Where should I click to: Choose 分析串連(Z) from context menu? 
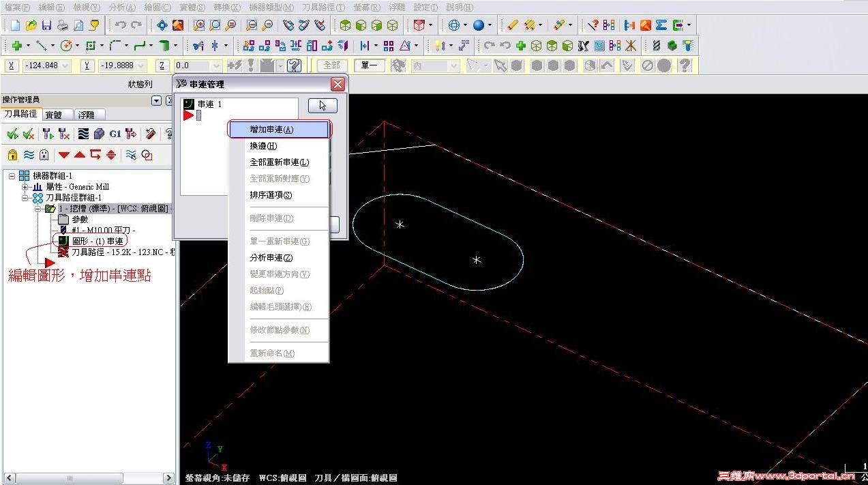click(280, 258)
